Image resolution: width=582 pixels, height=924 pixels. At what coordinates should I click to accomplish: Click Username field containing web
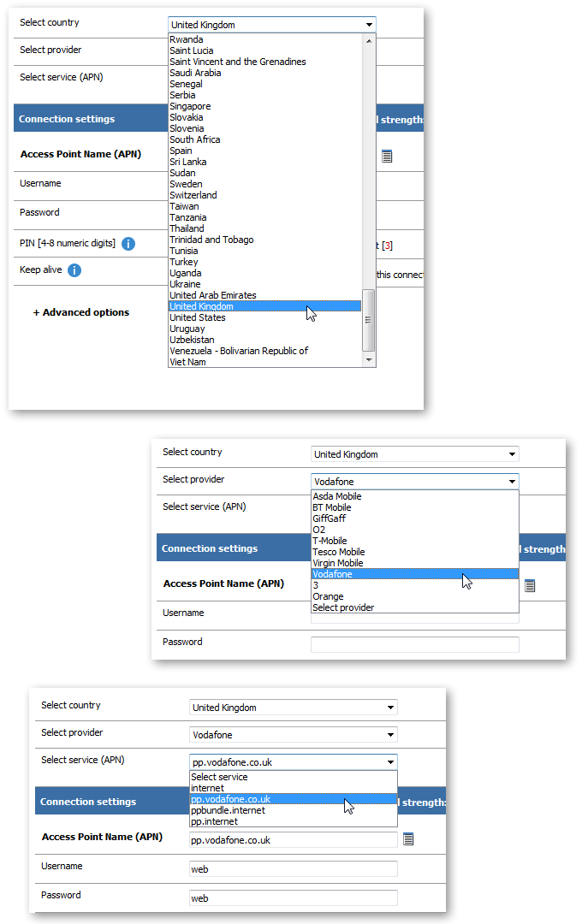pos(293,868)
